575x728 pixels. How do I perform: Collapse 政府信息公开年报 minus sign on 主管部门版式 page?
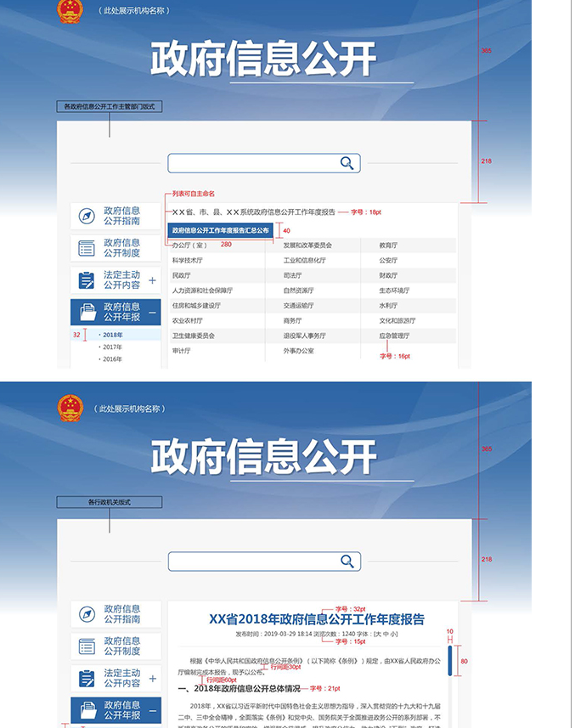pos(152,313)
